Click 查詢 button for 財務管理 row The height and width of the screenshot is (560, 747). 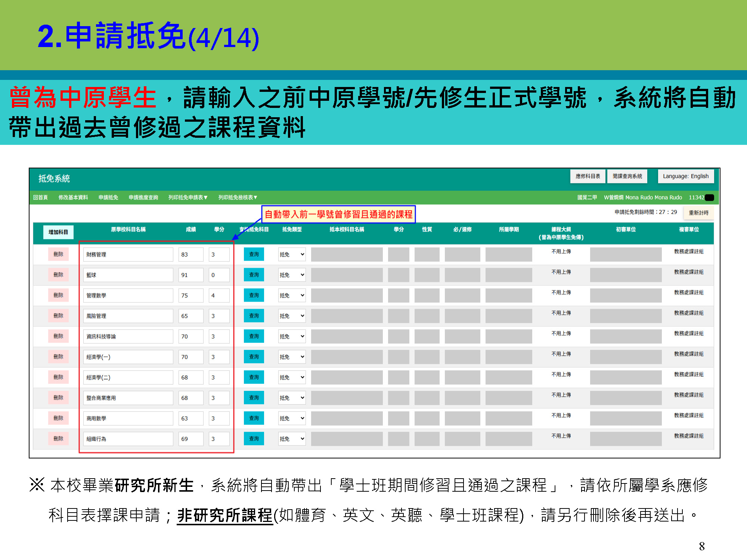[254, 254]
